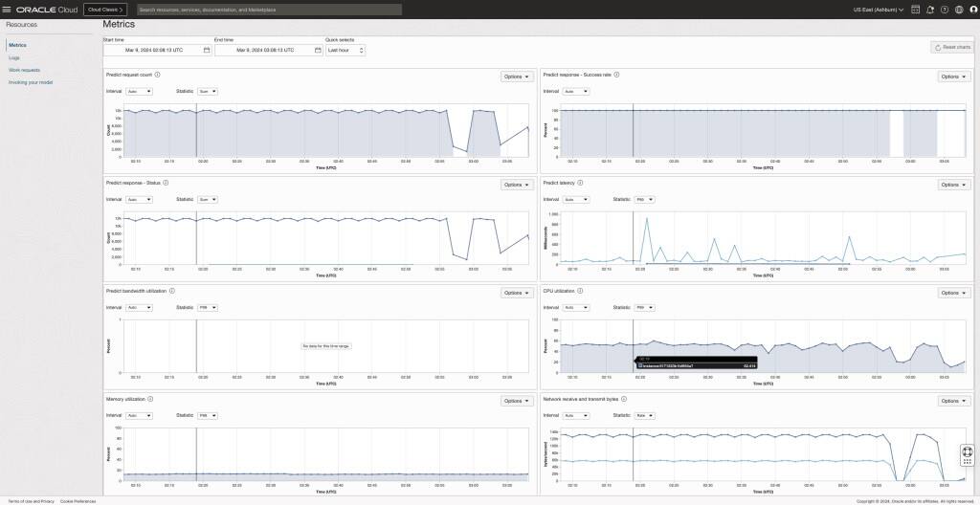This screenshot has width=980, height=505.
Task: Click info icon next to CPU utilization
Action: 580,291
